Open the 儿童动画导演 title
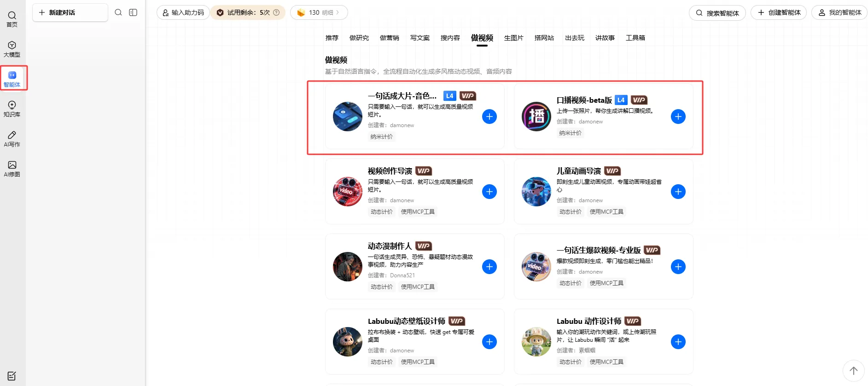 click(x=579, y=171)
